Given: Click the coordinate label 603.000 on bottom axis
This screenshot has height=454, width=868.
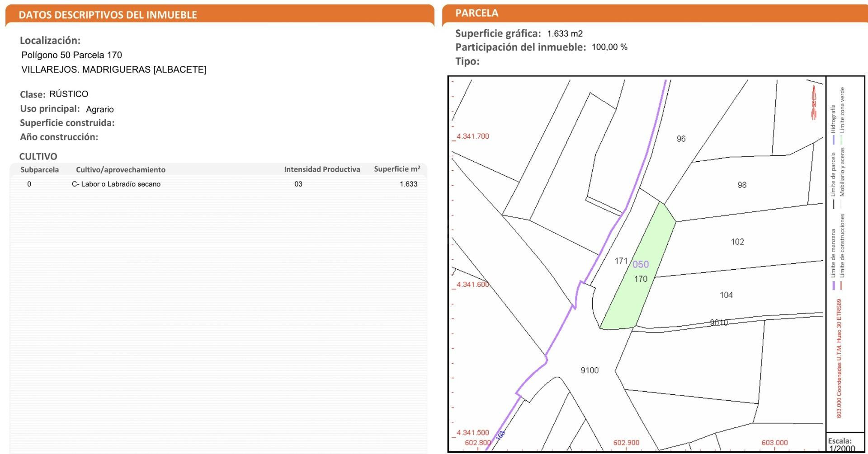Looking at the screenshot, I should point(774,443).
